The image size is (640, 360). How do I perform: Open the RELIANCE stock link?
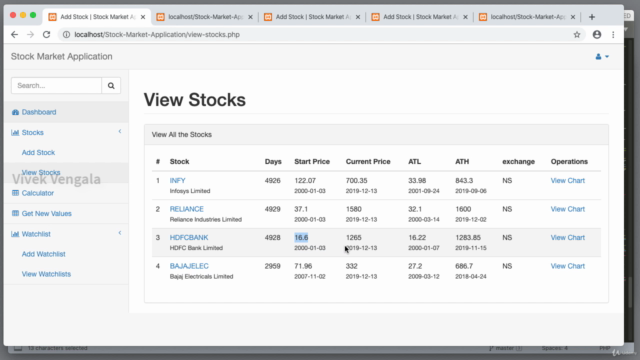pyautogui.click(x=187, y=209)
